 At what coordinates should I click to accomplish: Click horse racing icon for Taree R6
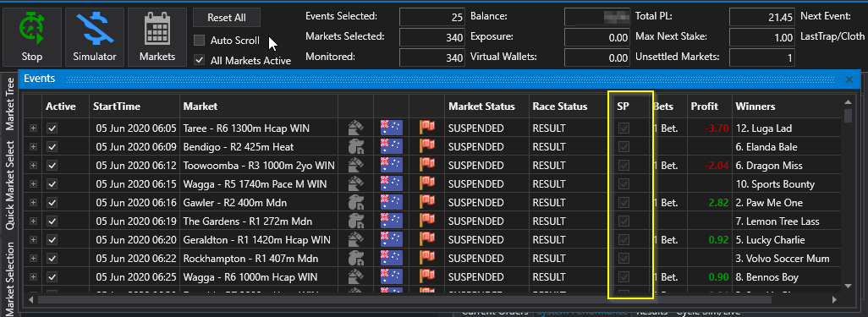pyautogui.click(x=356, y=128)
